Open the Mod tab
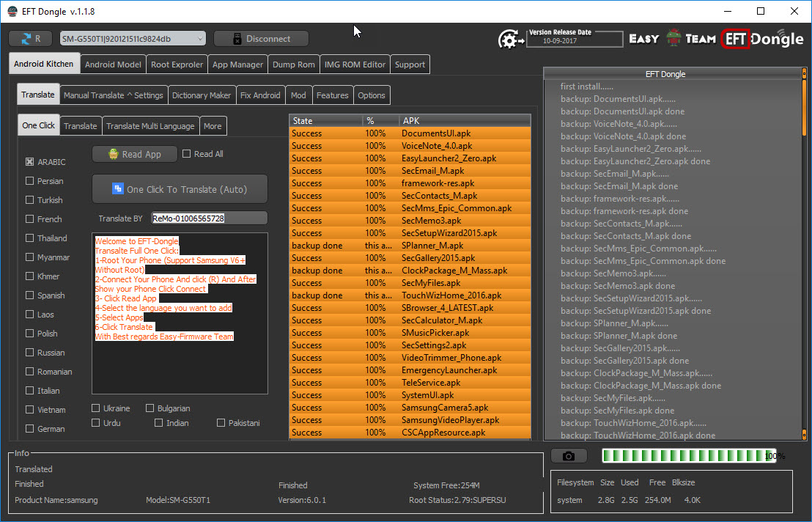 point(298,95)
